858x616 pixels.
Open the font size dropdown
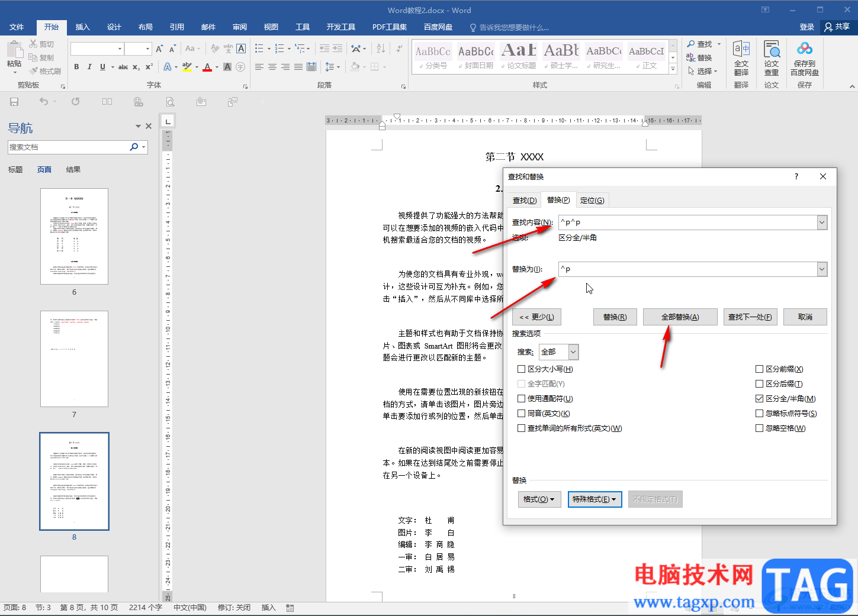pyautogui.click(x=147, y=49)
